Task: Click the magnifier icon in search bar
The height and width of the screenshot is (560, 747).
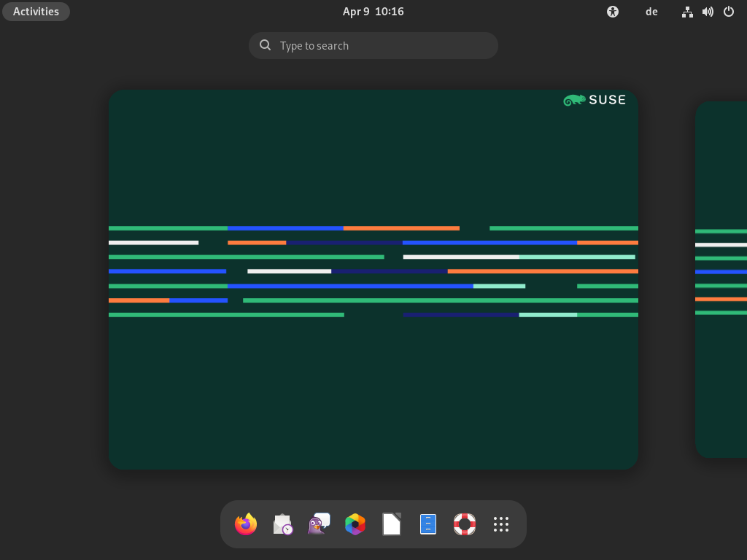Action: 266,45
